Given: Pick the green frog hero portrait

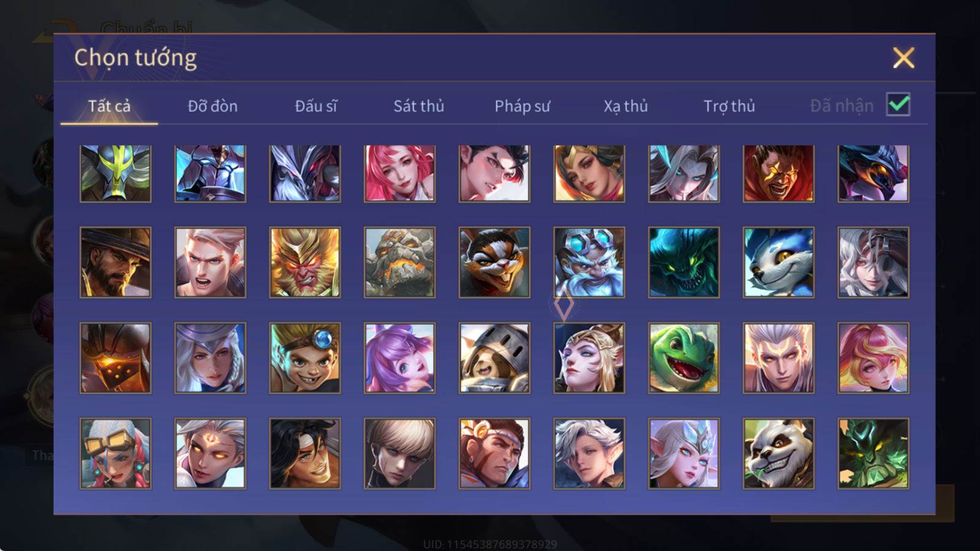Looking at the screenshot, I should tap(684, 358).
